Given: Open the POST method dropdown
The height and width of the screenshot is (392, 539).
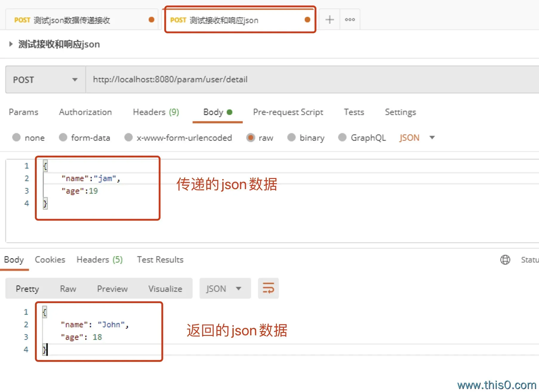Looking at the screenshot, I should click(x=45, y=80).
